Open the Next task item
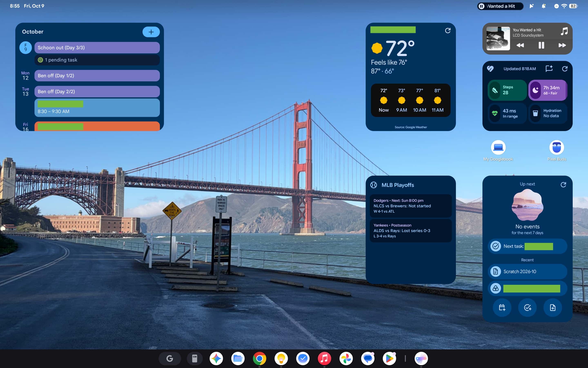588x368 pixels. (527, 246)
